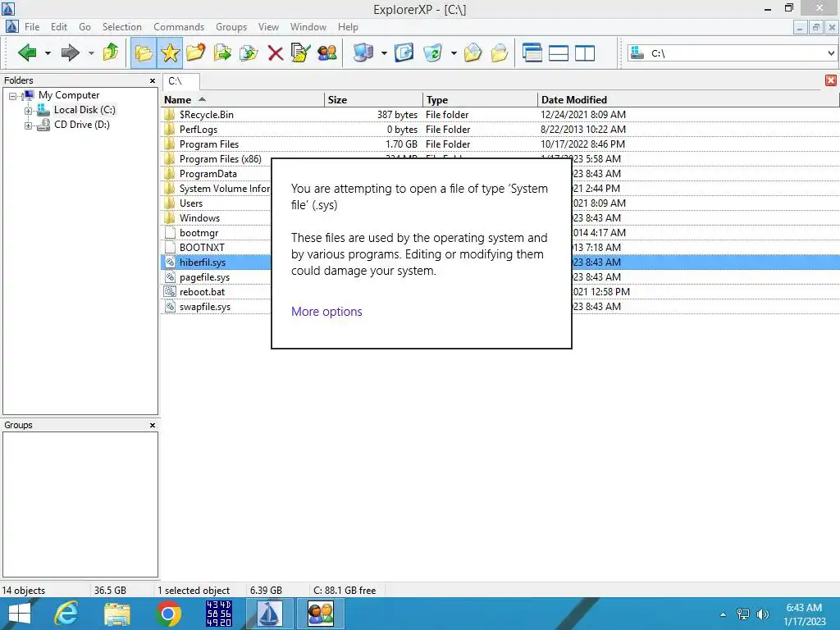Image resolution: width=840 pixels, height=630 pixels.
Task: Click the red X Delete icon
Action: [276, 53]
